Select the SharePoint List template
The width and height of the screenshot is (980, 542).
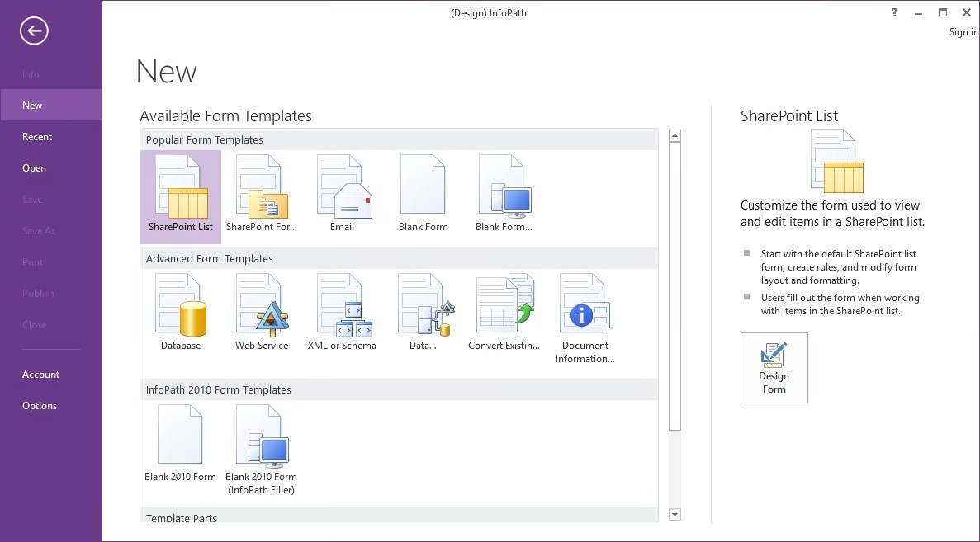coord(180,196)
